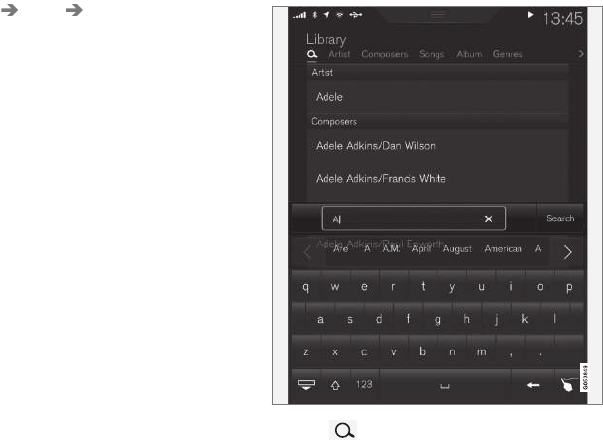Open Adele Adkins/Dan Wilson composer result
603x440 pixels.
(438, 146)
